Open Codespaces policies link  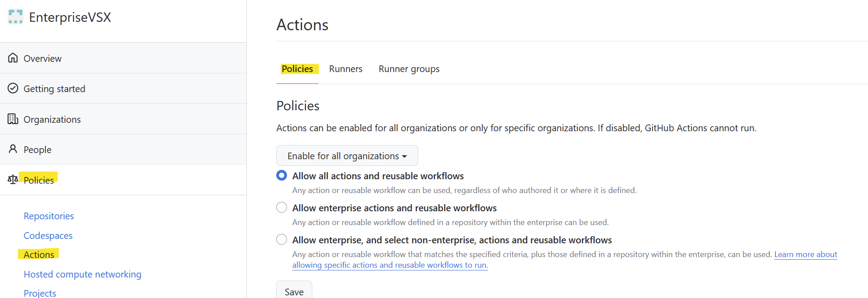click(x=48, y=236)
